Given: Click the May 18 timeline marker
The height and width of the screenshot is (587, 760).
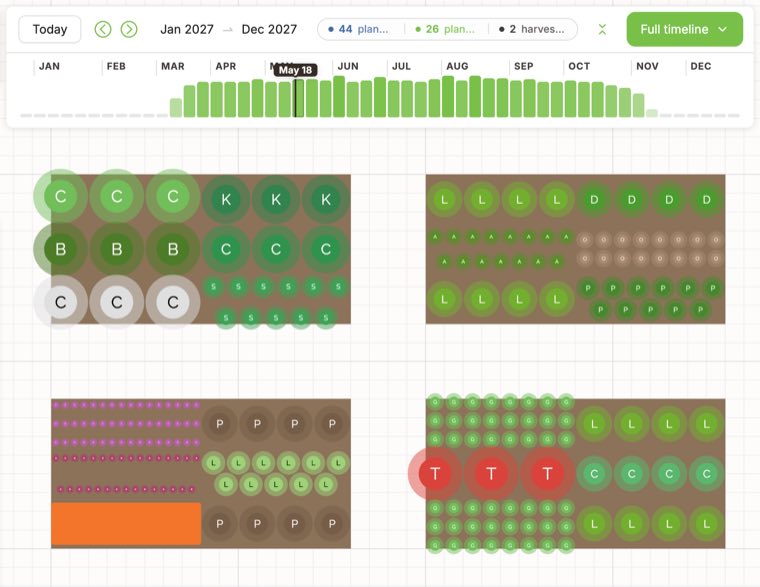Looking at the screenshot, I should pyautogui.click(x=295, y=70).
